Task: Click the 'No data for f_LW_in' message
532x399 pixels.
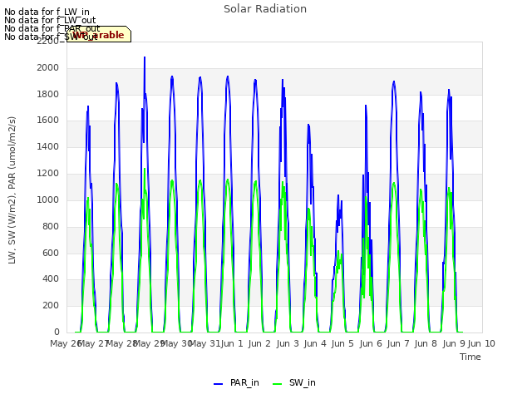Action: [47, 12]
